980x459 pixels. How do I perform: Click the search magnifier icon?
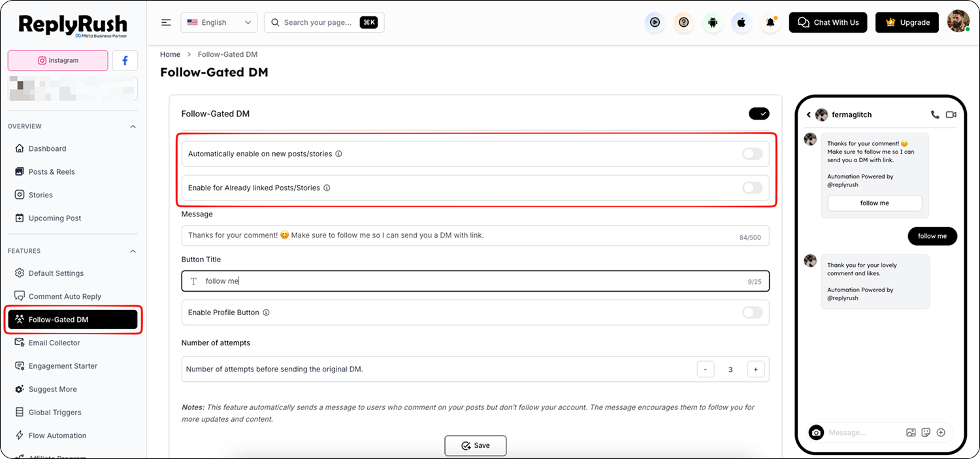(x=276, y=22)
